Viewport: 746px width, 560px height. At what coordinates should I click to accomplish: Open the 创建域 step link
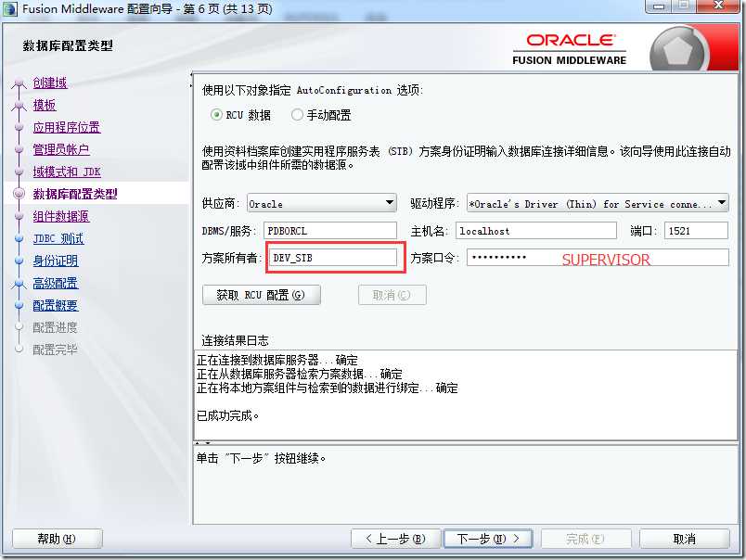pos(50,83)
